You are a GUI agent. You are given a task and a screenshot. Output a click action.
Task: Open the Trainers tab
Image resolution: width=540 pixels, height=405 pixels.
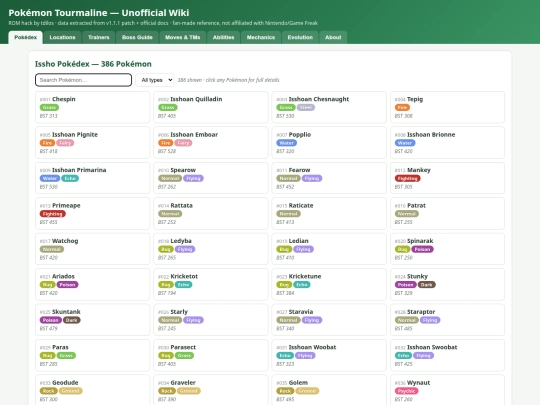(98, 37)
